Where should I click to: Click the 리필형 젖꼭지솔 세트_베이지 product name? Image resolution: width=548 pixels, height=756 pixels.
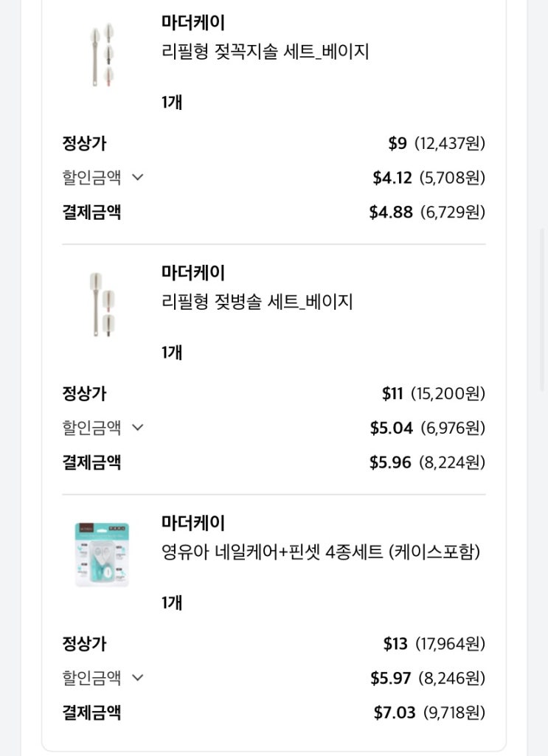click(265, 52)
